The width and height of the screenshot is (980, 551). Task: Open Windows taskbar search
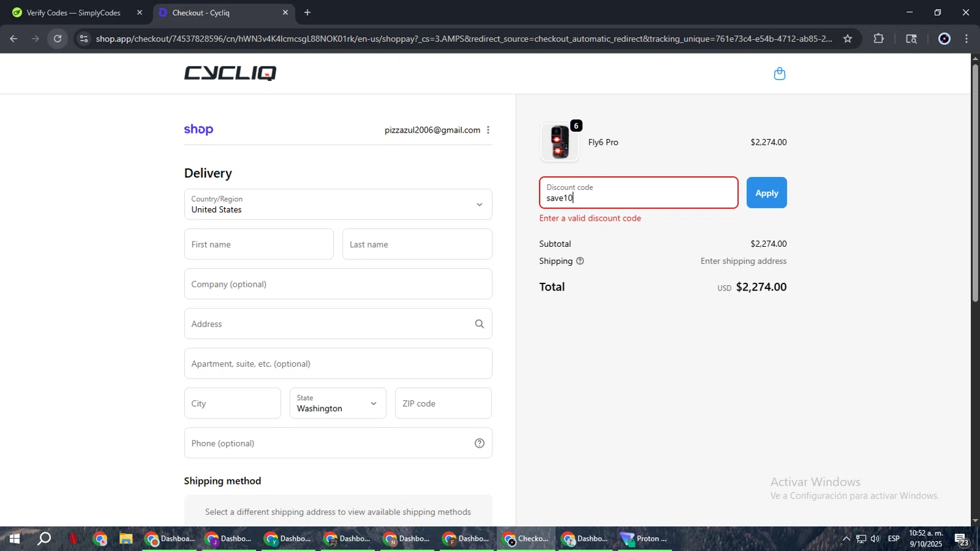(44, 539)
